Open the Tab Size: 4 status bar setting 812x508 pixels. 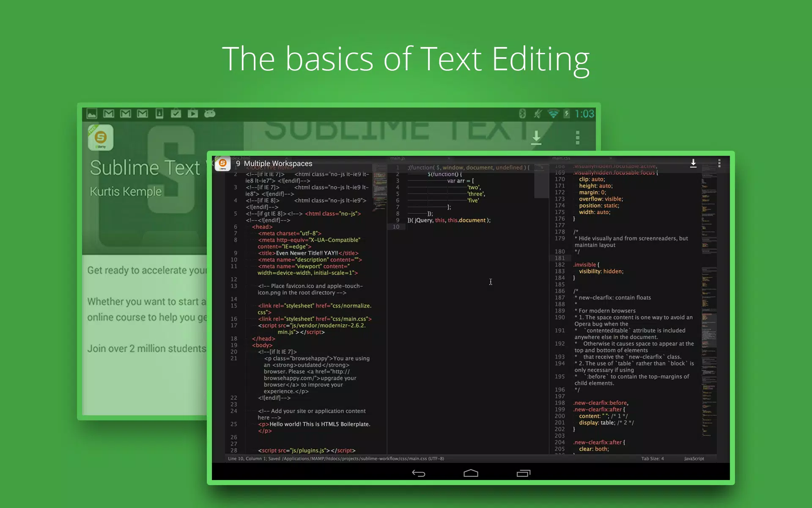(652, 458)
